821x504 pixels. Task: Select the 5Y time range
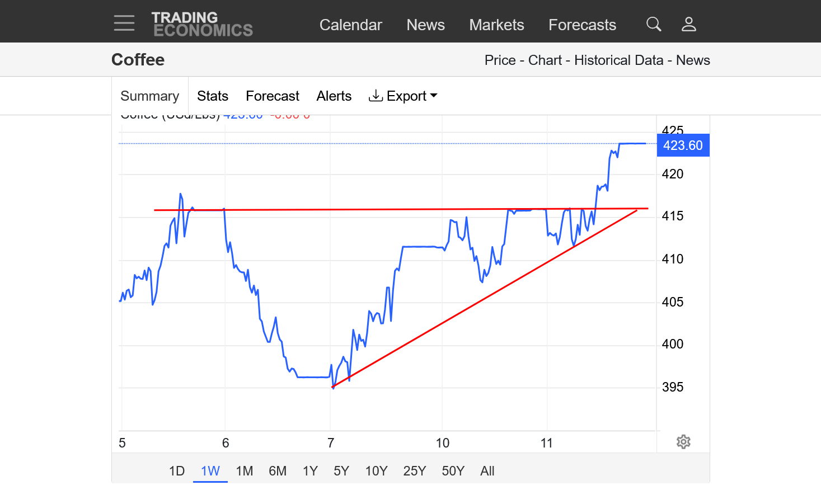click(x=341, y=471)
